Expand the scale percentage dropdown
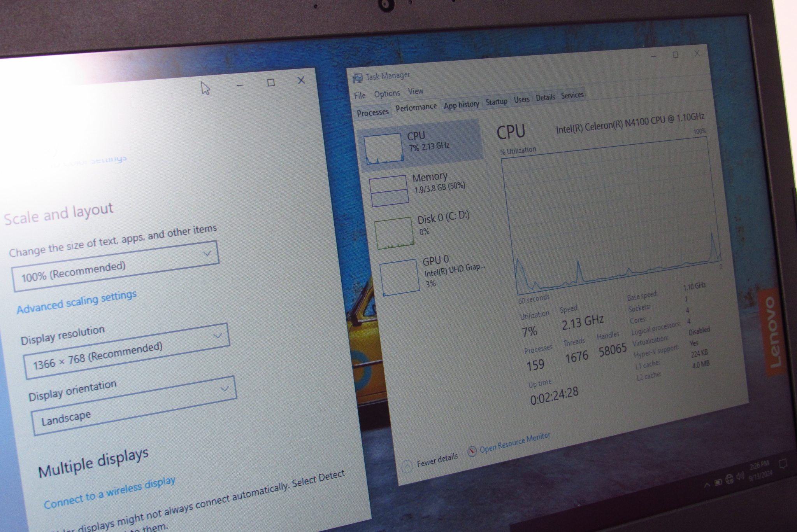This screenshot has width=797, height=532. 116,266
